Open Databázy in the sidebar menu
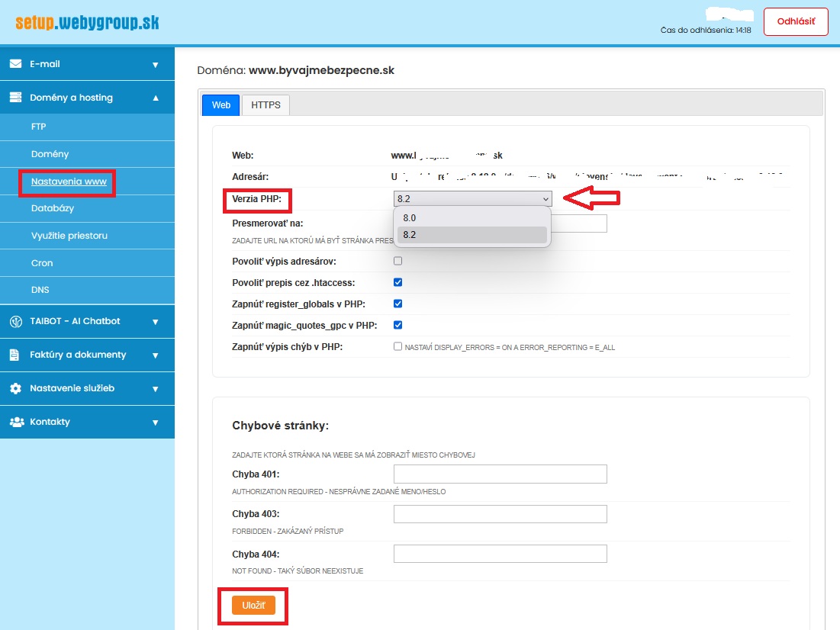Image resolution: width=840 pixels, height=630 pixels. pos(53,208)
